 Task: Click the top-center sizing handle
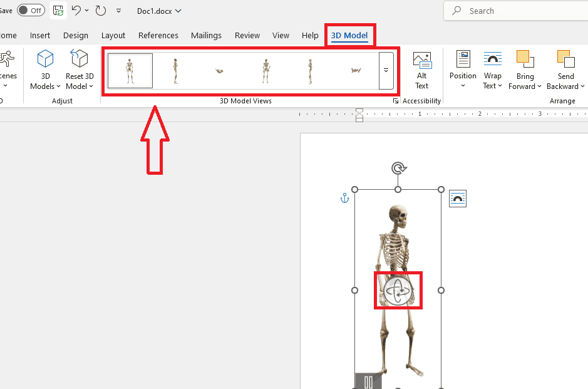(x=398, y=189)
